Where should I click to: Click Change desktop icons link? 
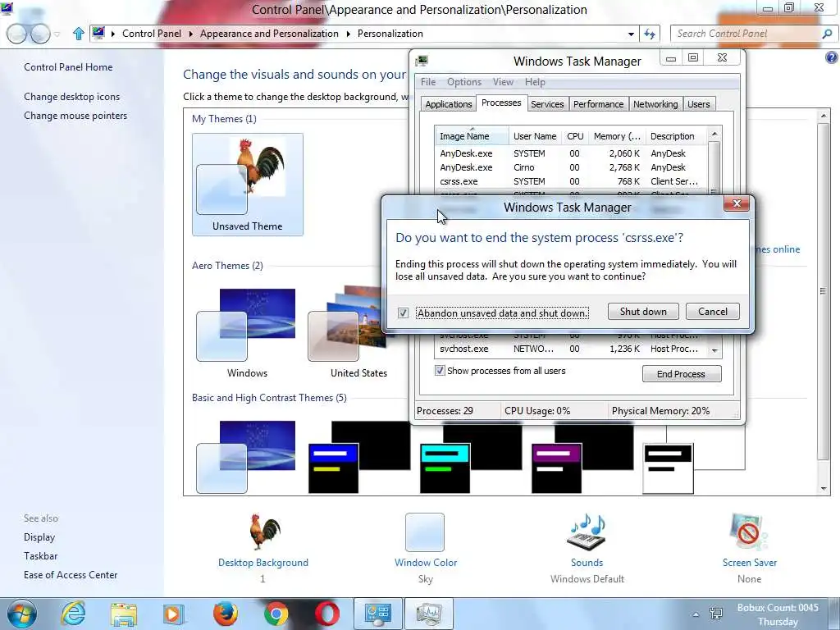point(72,97)
